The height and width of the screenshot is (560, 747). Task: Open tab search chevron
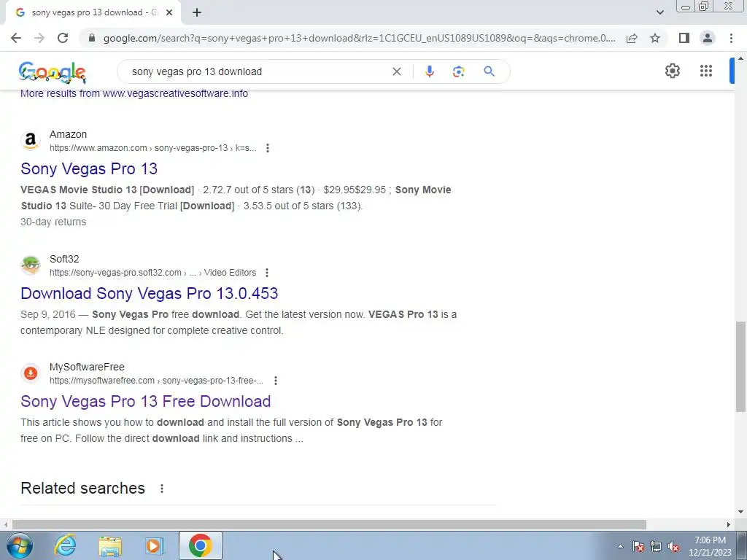pyautogui.click(x=659, y=12)
